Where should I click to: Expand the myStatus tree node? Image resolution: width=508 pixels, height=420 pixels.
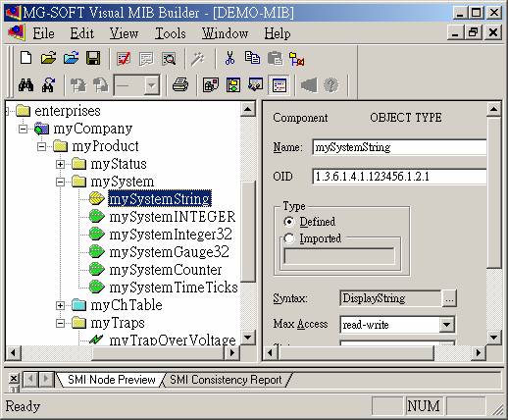pos(60,164)
